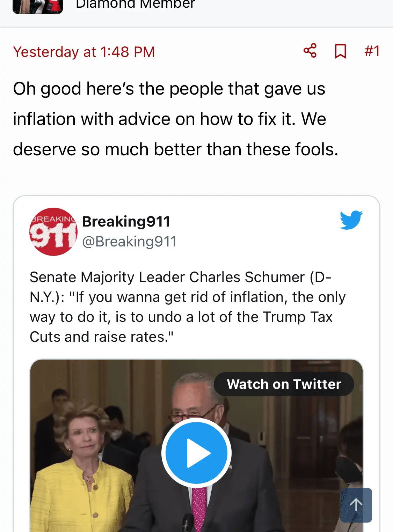Open the poster's avatar image at top
Viewport: 393px width, 532px height.
[x=38, y=6]
